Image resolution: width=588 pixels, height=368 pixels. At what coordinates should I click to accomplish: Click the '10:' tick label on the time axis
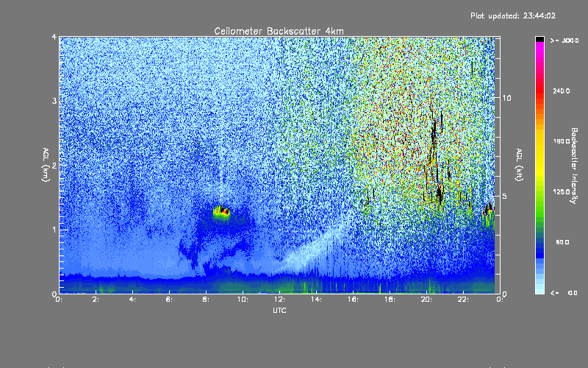pyautogui.click(x=243, y=300)
